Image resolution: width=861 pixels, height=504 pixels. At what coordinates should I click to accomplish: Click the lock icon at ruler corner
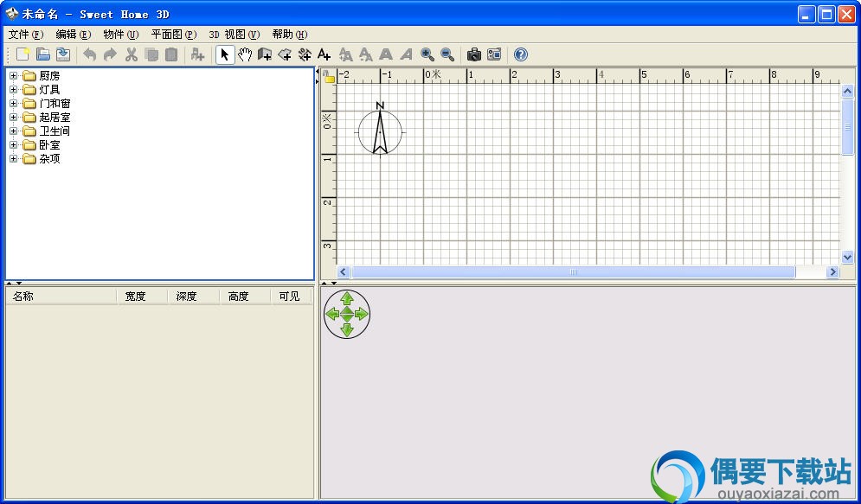tap(329, 76)
